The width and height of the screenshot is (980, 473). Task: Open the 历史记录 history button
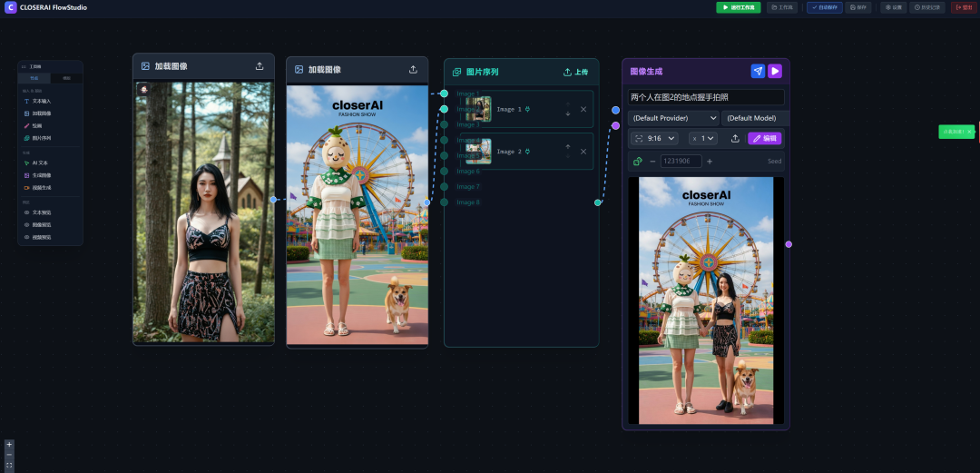tap(926, 7)
